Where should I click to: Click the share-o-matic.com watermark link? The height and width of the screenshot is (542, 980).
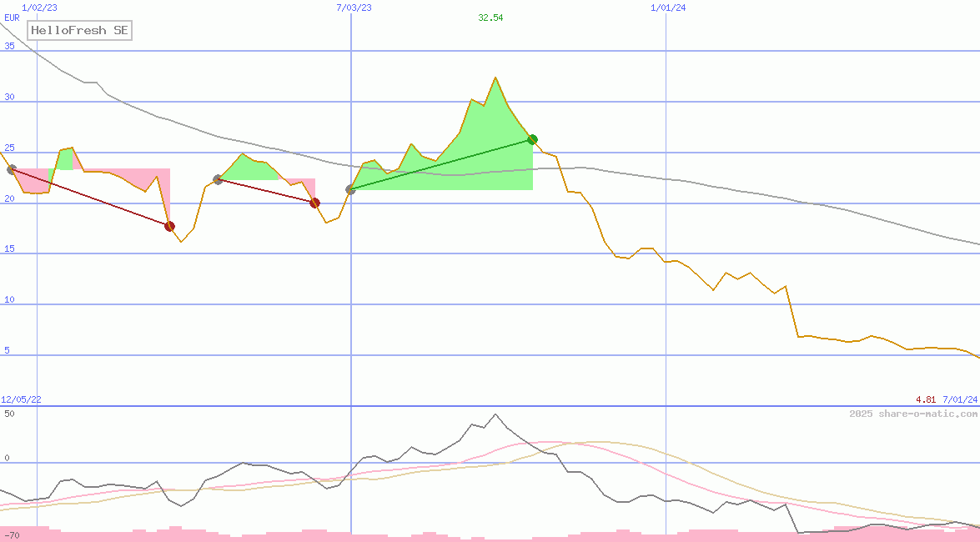[913, 414]
